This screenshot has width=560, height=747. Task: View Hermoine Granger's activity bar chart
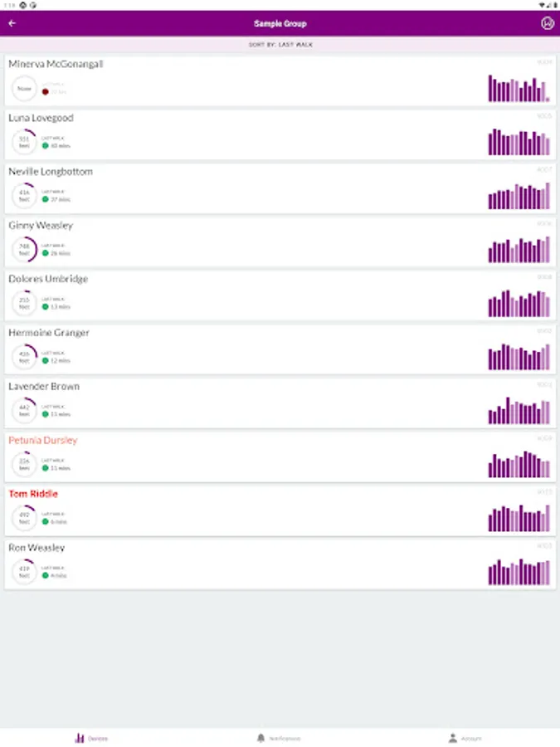click(519, 357)
